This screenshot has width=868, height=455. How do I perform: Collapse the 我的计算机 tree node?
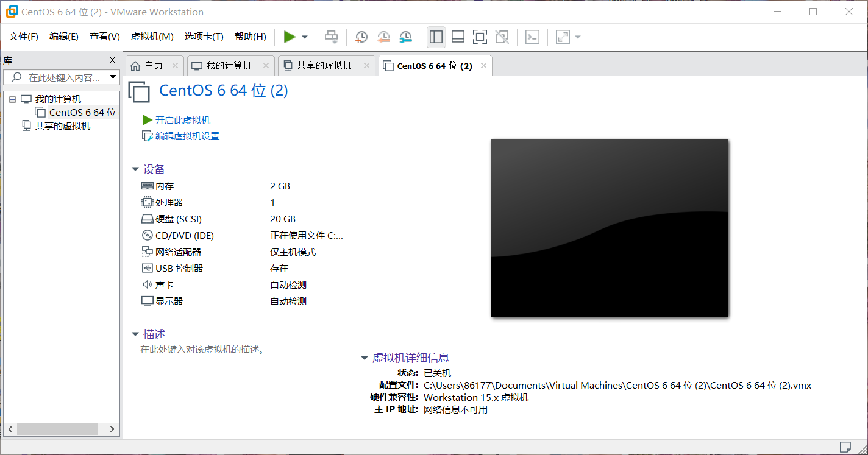click(x=12, y=99)
